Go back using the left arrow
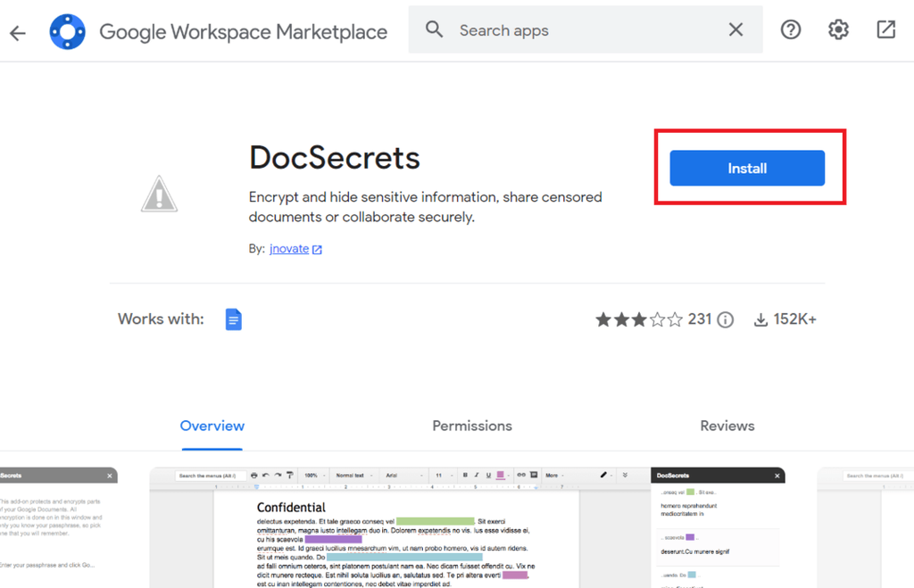 pyautogui.click(x=18, y=33)
